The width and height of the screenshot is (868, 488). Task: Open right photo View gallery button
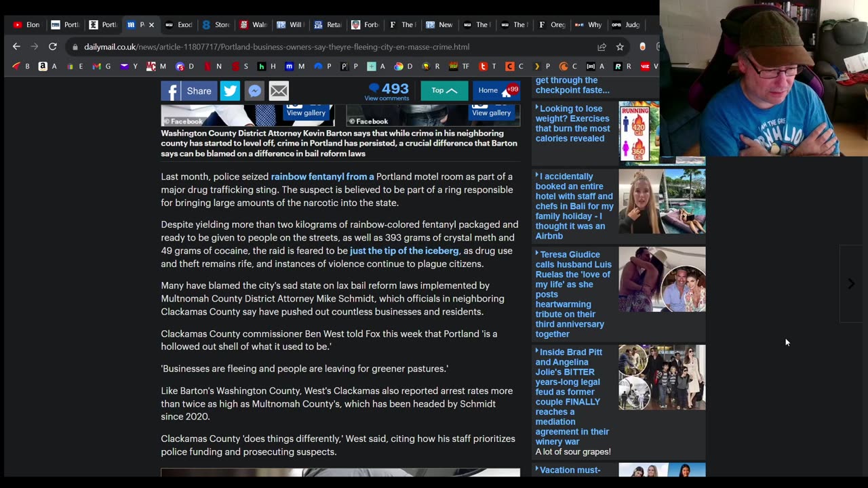[491, 112]
